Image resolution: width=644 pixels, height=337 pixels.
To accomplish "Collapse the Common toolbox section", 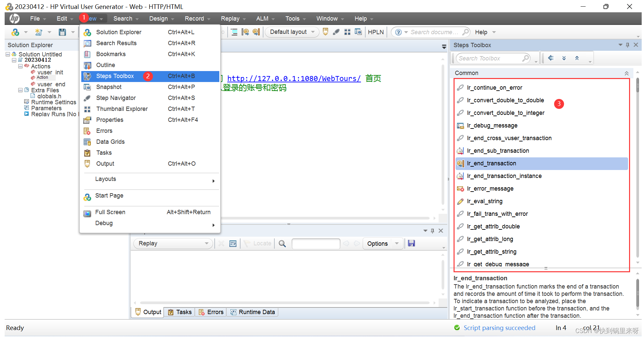I will coord(626,73).
